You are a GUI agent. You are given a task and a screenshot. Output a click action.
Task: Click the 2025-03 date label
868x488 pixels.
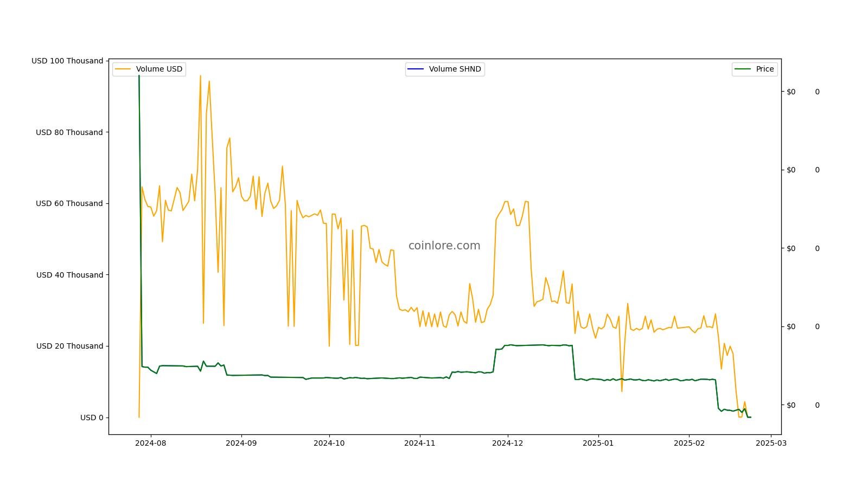point(771,443)
